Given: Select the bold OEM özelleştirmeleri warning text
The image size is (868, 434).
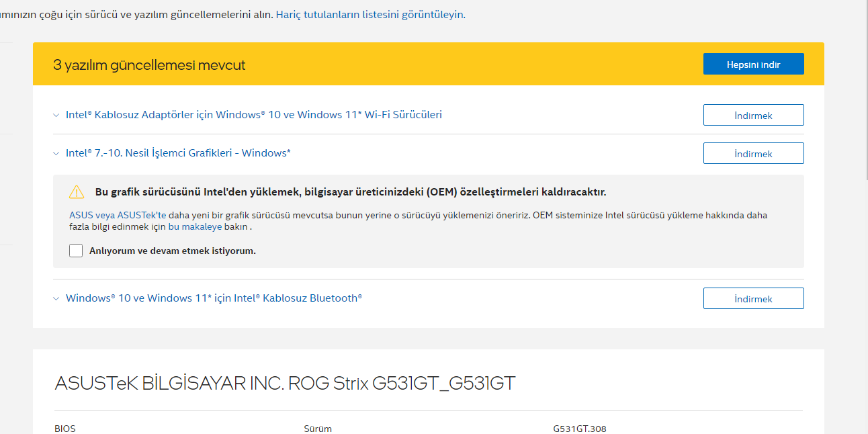Looking at the screenshot, I should coord(351,192).
